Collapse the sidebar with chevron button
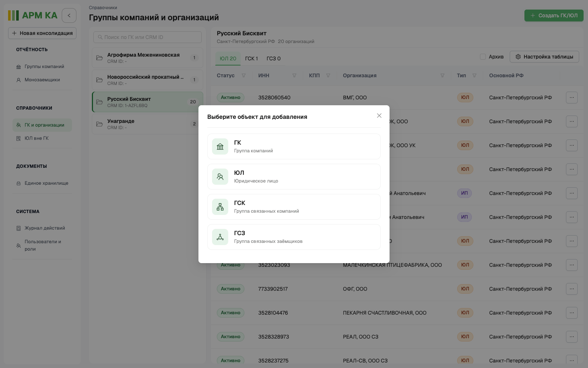The image size is (588, 368). pyautogui.click(x=69, y=15)
